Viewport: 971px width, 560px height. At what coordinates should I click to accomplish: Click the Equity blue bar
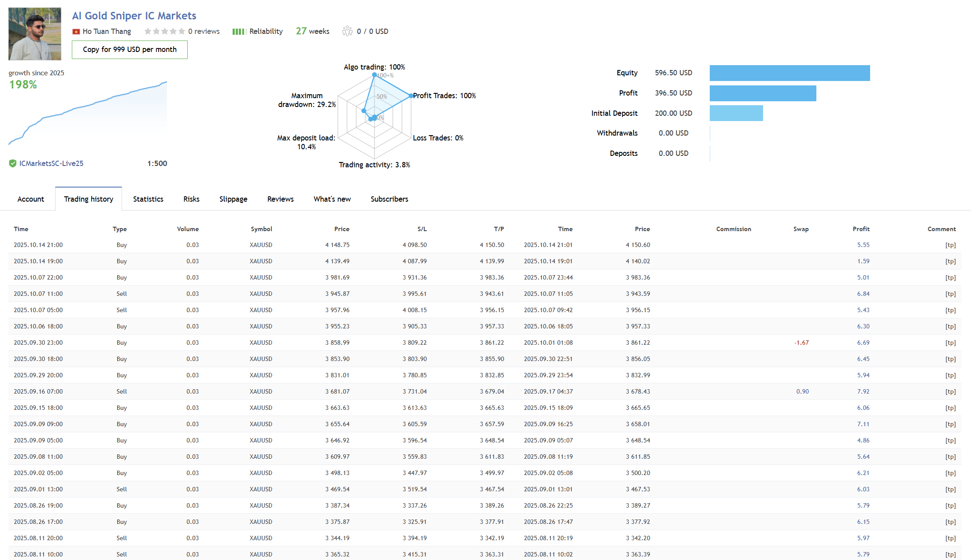click(789, 73)
